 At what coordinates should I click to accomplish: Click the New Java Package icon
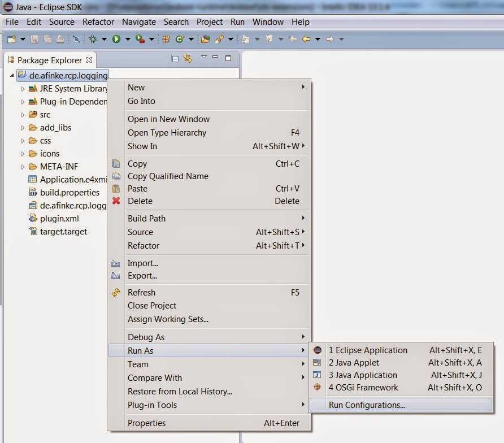[166, 39]
